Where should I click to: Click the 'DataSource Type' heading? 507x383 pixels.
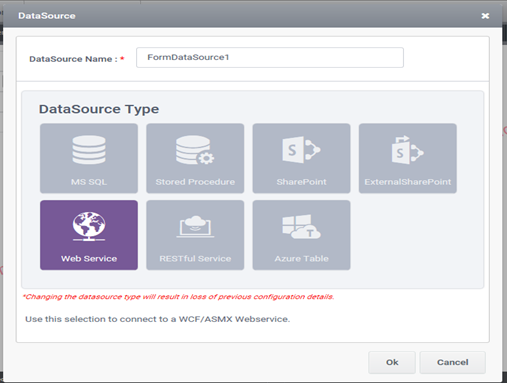[x=99, y=109]
